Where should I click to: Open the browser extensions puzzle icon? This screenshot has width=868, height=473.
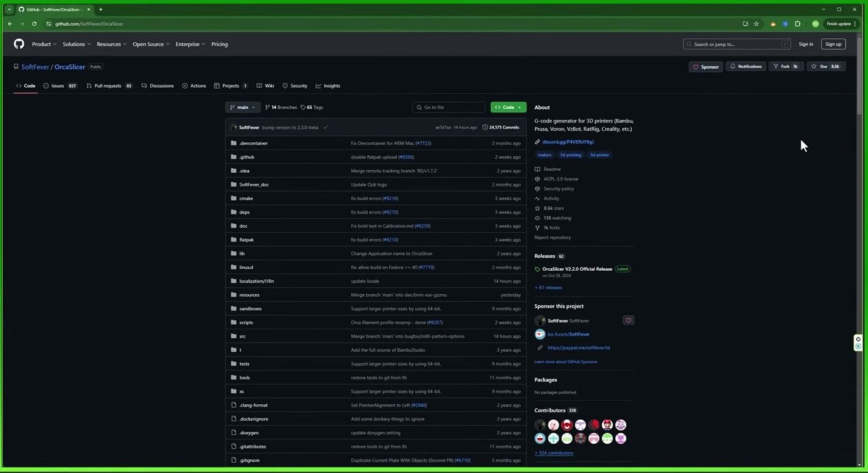[x=798, y=24]
